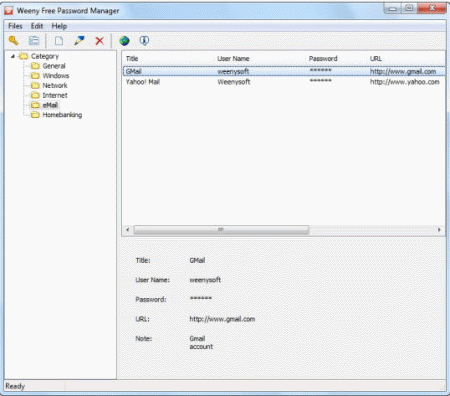Click the http://www.gmail.com URL cell in list

(x=403, y=71)
